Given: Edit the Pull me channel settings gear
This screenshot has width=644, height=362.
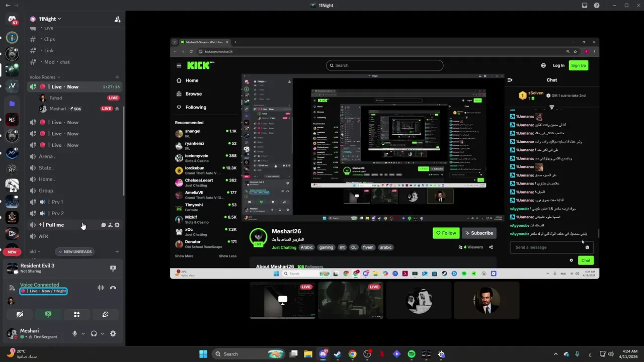Looking at the screenshot, I should coord(117,225).
